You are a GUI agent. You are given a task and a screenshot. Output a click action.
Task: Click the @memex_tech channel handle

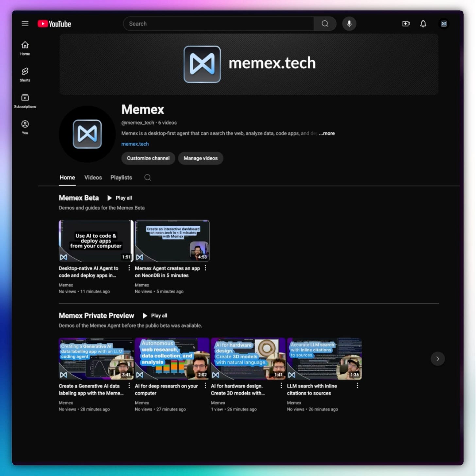(138, 123)
